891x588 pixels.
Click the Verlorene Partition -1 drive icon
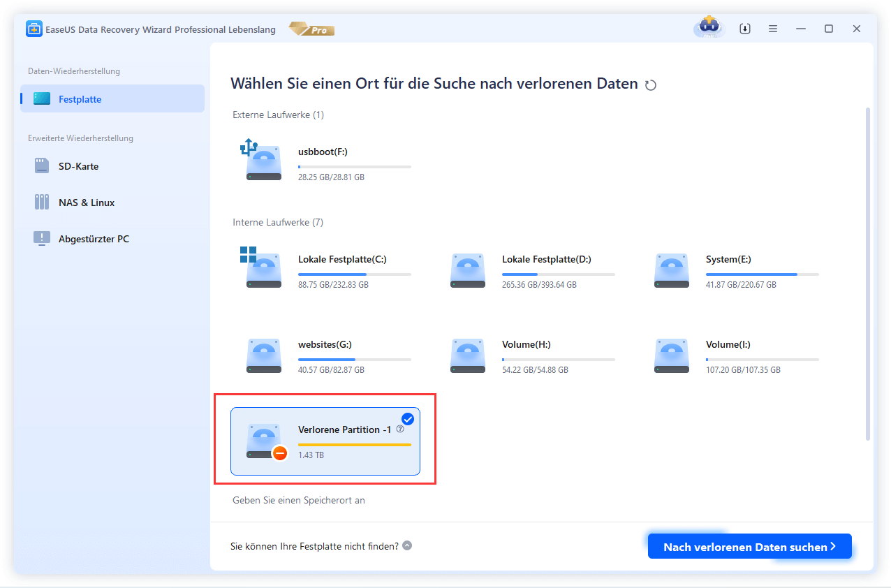point(266,441)
